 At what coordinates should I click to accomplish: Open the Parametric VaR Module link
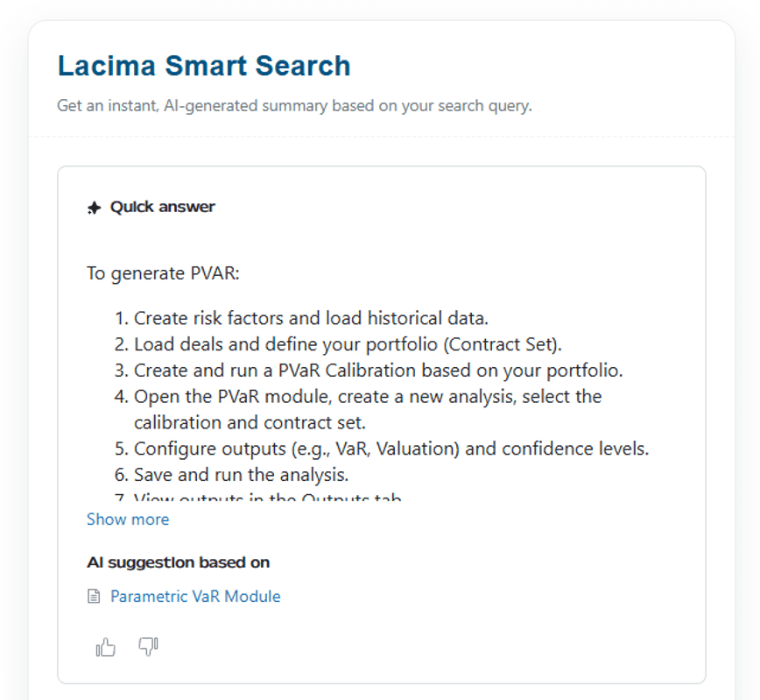pyautogui.click(x=195, y=597)
